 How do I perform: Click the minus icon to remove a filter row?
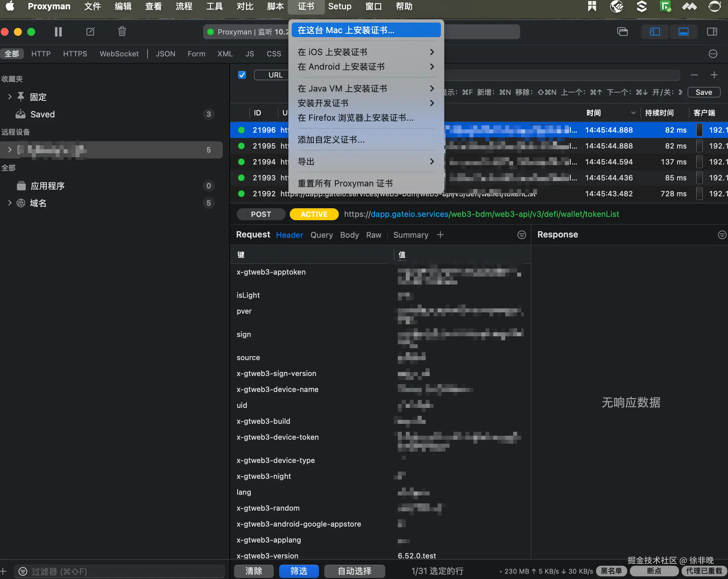(694, 75)
